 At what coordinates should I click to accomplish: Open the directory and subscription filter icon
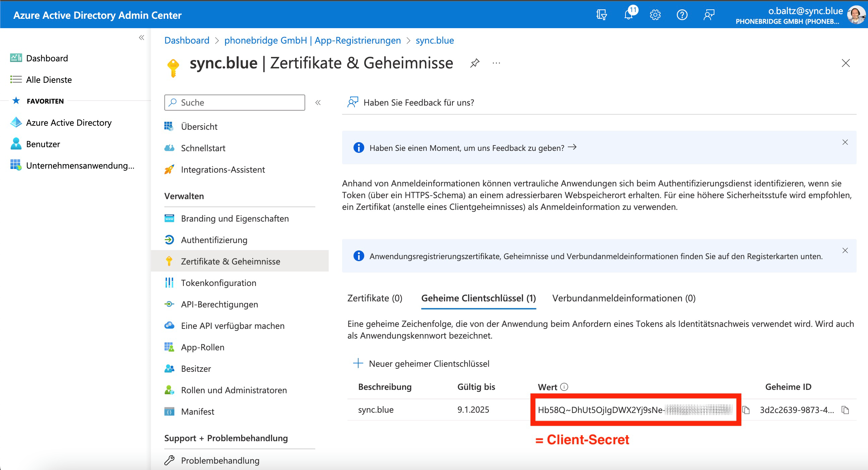(601, 15)
